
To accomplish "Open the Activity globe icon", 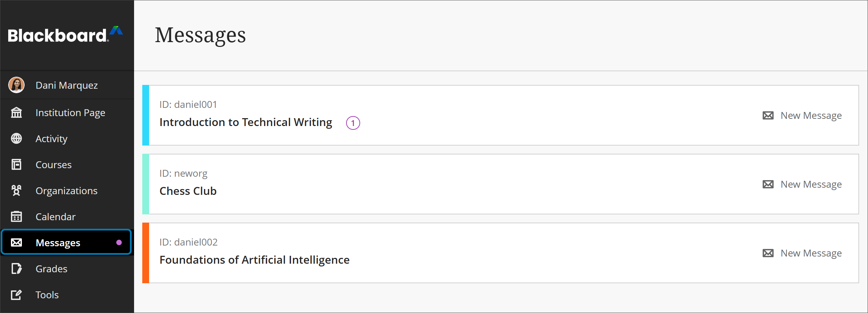I will point(16,138).
